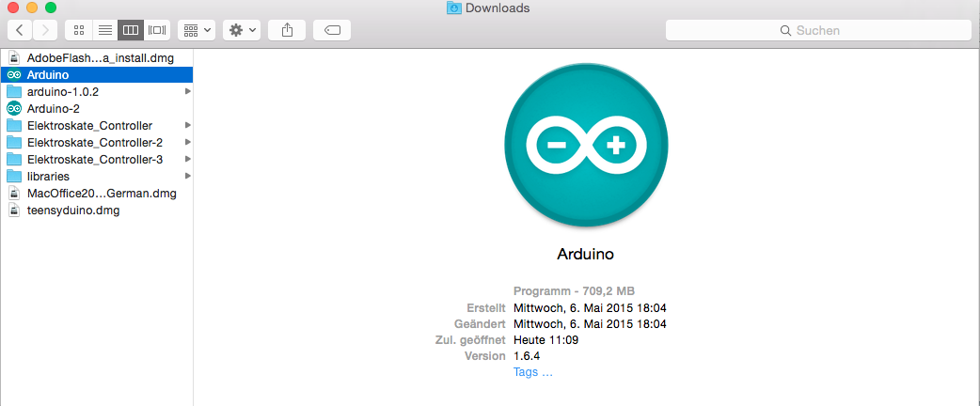The image size is (980, 406).
Task: Go forward with the right chevron button
Action: point(45,30)
